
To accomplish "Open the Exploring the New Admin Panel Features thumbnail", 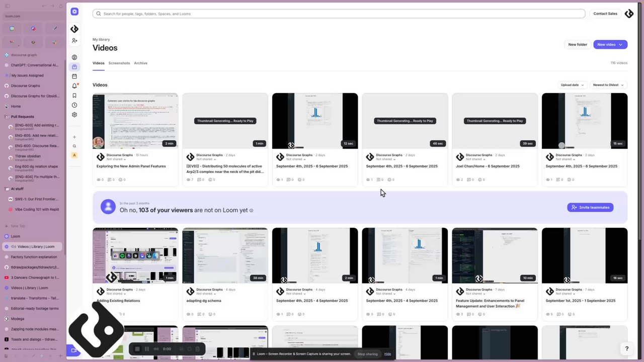I will (x=135, y=121).
